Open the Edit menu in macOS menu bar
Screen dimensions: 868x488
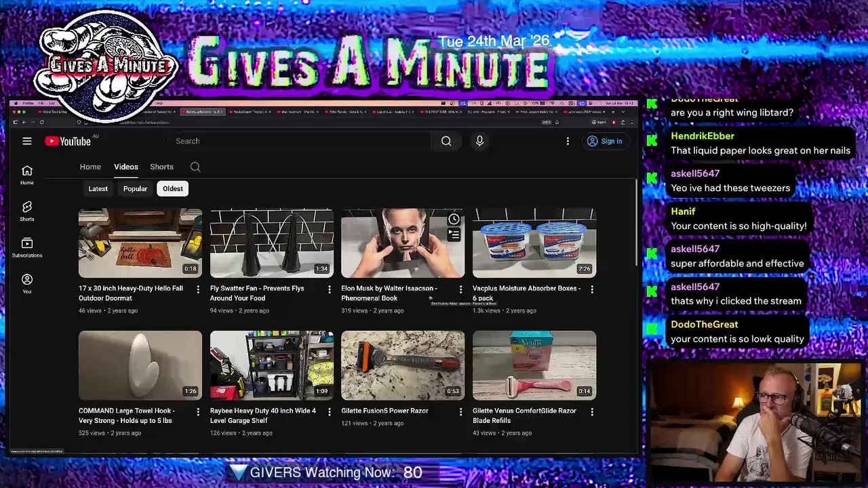coord(52,103)
